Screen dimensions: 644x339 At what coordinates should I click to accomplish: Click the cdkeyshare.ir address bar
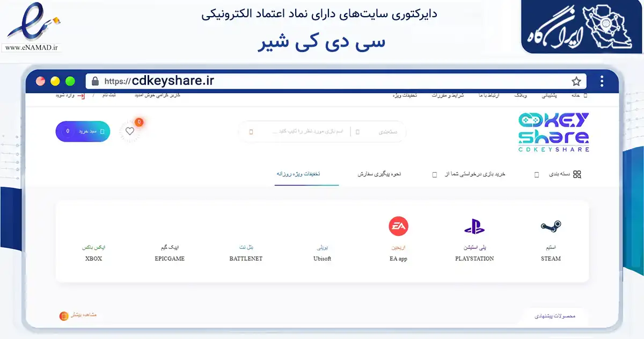point(336,82)
